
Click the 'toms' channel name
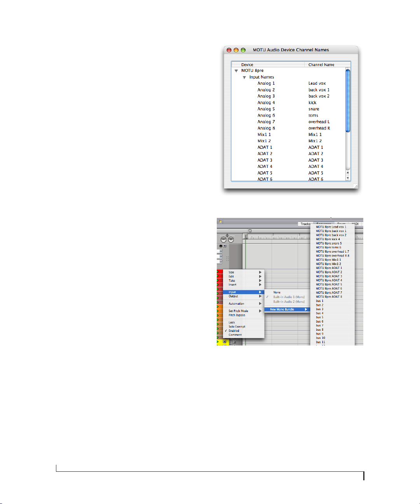click(x=313, y=115)
